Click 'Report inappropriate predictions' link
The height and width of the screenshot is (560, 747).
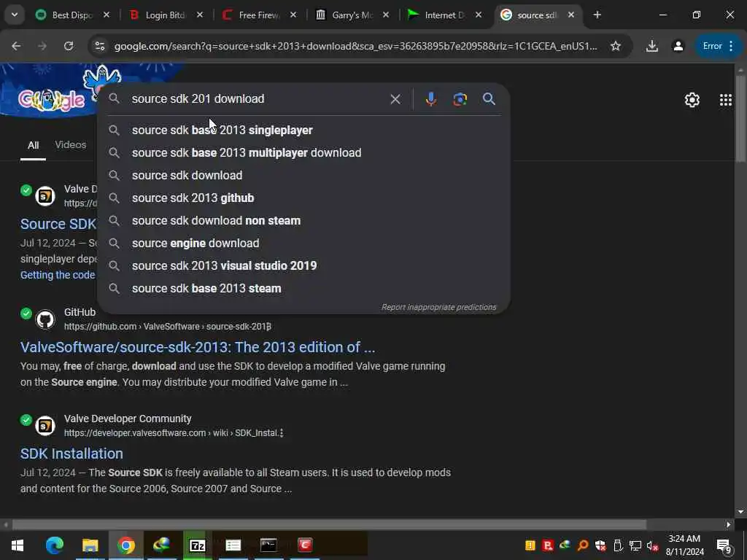coord(438,307)
